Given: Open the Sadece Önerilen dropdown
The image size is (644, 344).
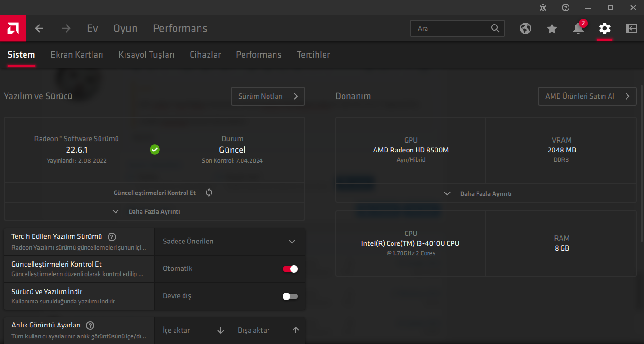Looking at the screenshot, I should point(230,242).
